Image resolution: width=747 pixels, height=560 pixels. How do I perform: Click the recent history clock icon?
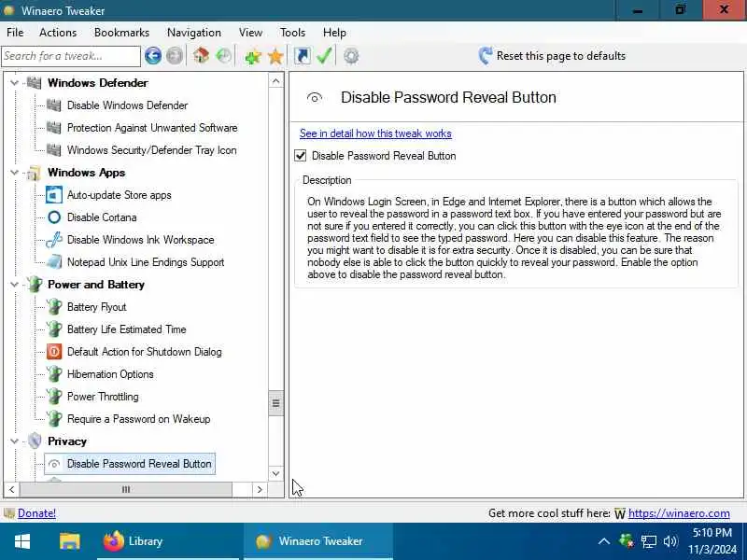click(223, 56)
